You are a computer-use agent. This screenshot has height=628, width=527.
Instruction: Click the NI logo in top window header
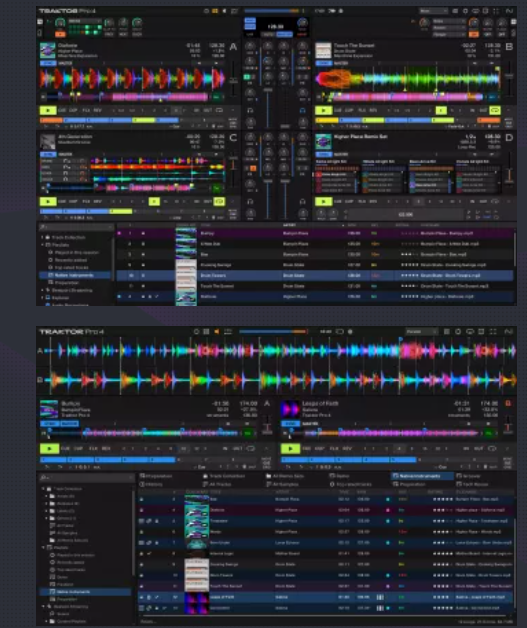pos(509,11)
